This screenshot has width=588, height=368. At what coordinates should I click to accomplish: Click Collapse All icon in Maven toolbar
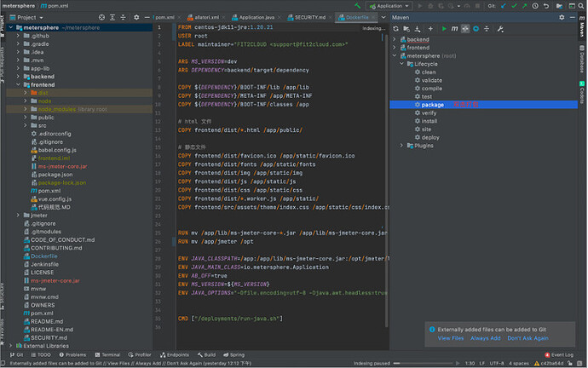click(x=487, y=29)
